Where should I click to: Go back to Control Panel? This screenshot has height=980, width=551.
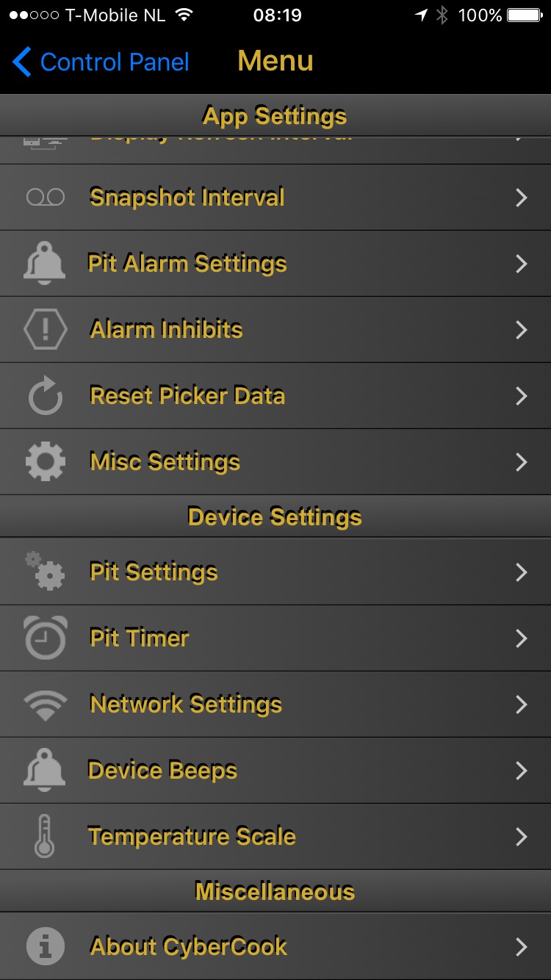(101, 62)
